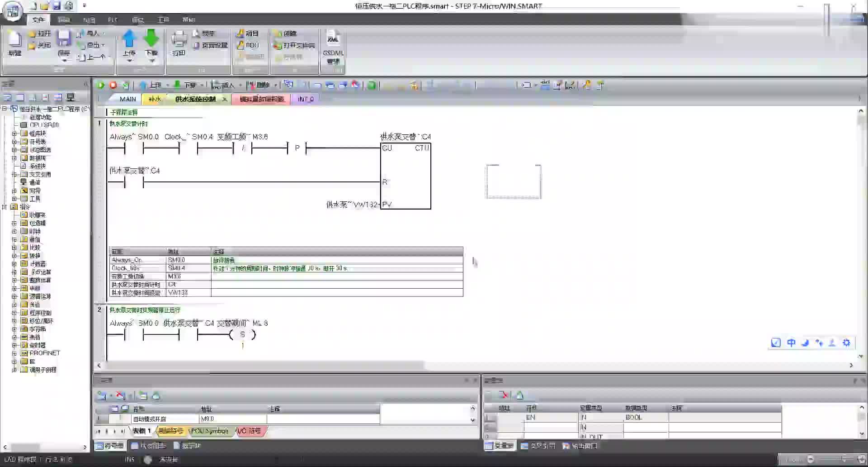Screen dimensions: 868x467
Task: Open the Save dropdown arrow in ribbon
Action: click(x=64, y=61)
